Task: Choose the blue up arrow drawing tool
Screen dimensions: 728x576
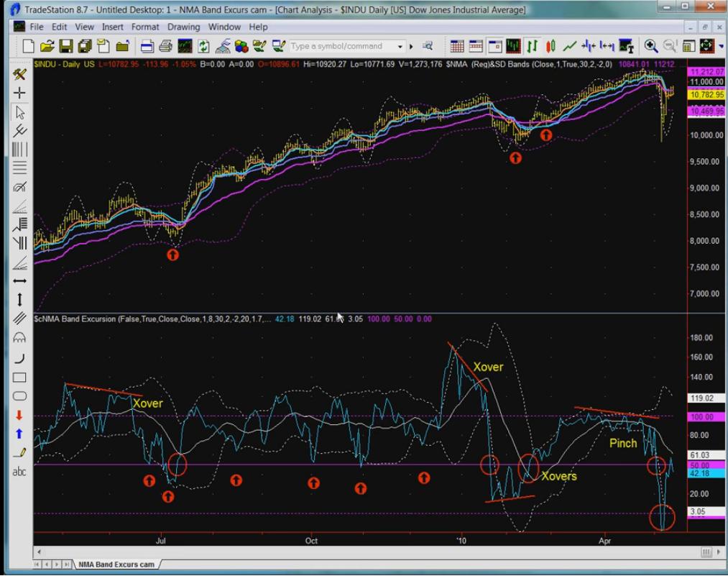Action: [x=19, y=434]
